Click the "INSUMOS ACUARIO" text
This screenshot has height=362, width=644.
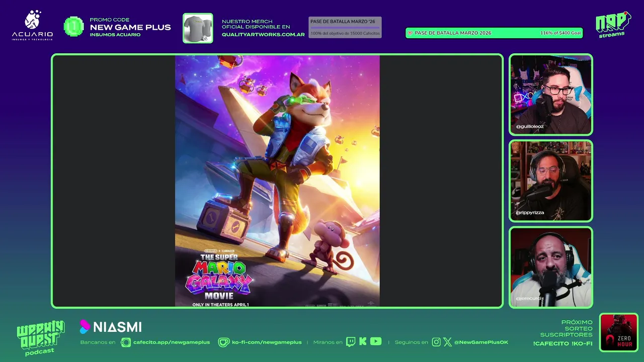115,35
